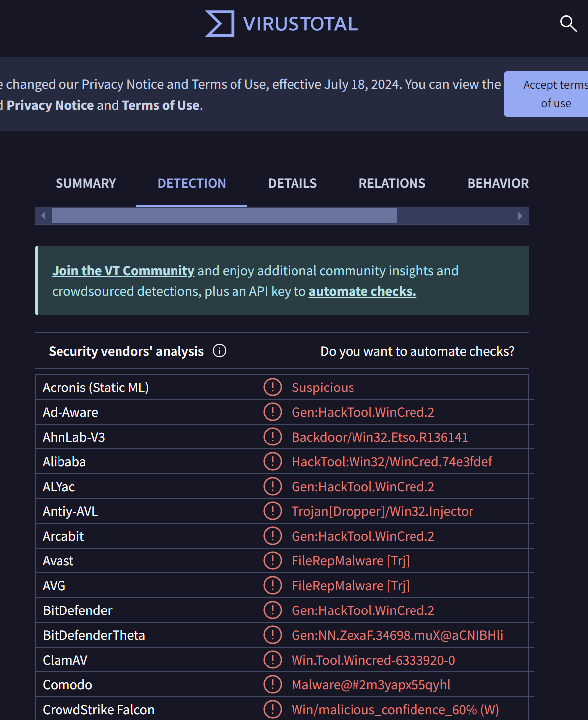Click the BitDefenderTheta vendor name
Screen dimensions: 588x720
tap(94, 635)
